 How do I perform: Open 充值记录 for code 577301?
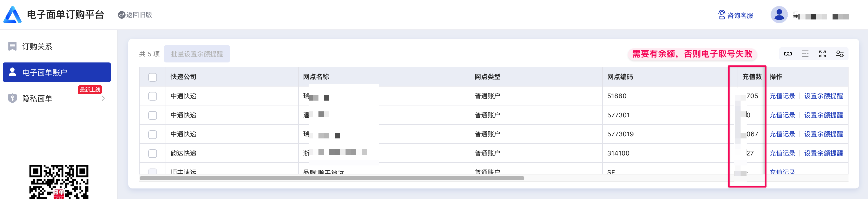782,115
